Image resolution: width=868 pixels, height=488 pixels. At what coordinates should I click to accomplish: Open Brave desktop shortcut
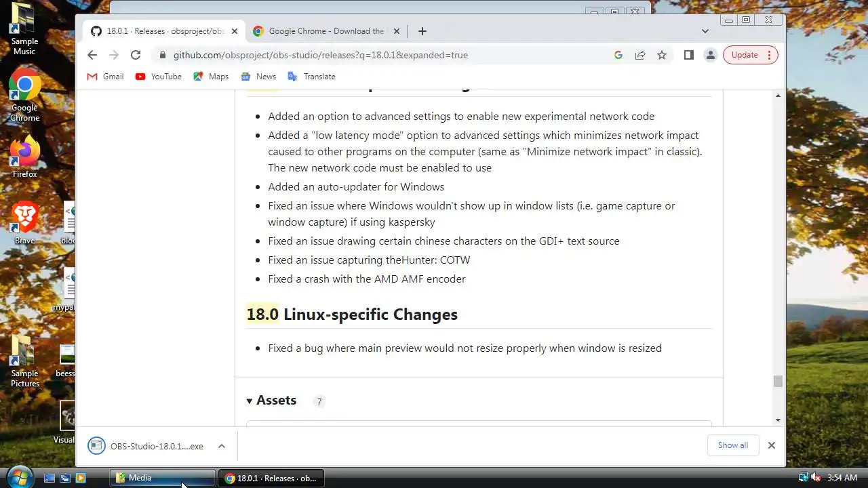[24, 223]
